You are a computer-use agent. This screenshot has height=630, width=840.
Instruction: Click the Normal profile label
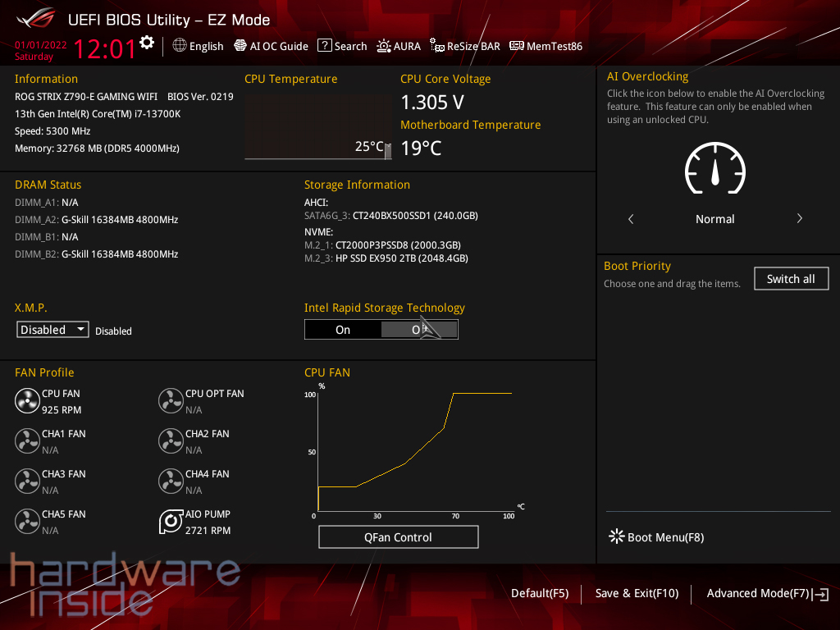(x=715, y=218)
